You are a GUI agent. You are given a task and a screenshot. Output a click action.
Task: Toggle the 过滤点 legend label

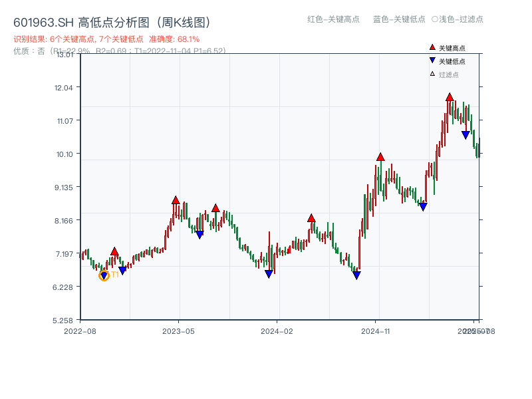point(448,74)
